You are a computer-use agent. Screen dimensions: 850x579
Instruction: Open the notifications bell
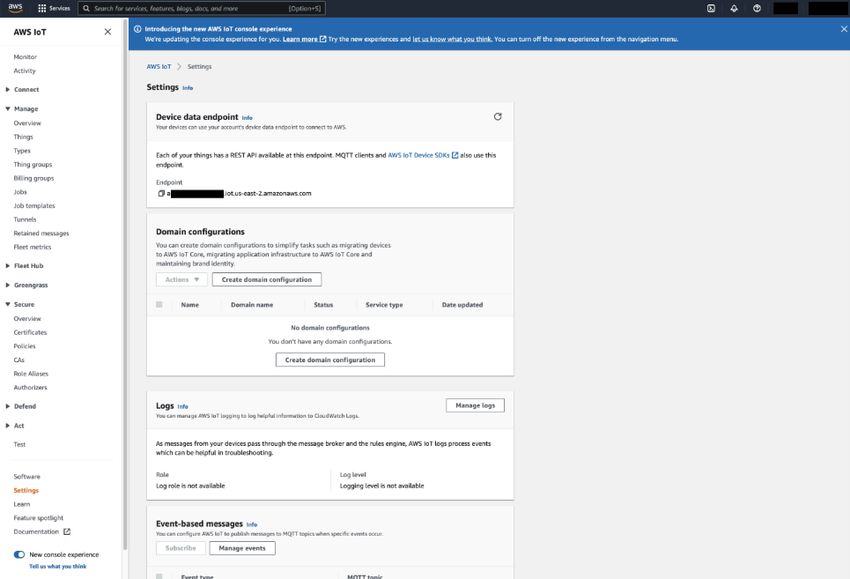(734, 8)
